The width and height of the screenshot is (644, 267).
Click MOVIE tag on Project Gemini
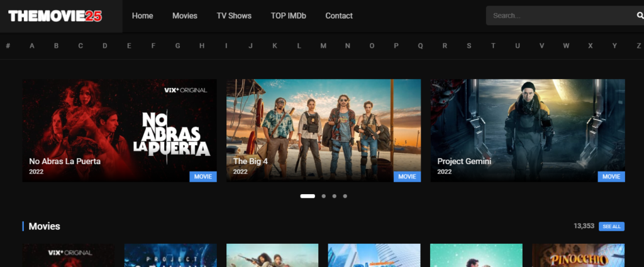pyautogui.click(x=611, y=177)
